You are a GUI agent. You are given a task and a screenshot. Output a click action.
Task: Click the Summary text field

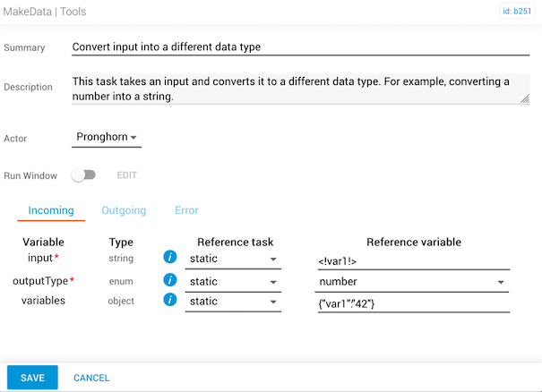coord(300,47)
